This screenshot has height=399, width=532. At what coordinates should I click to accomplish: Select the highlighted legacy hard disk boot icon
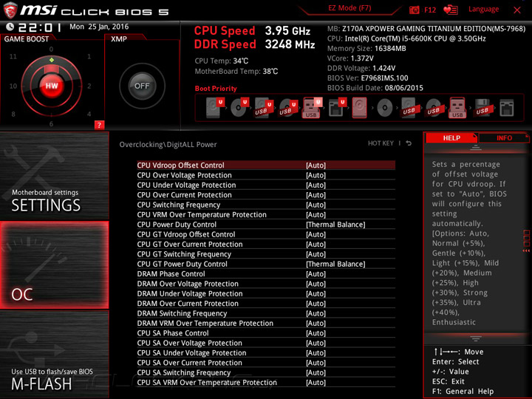click(360, 108)
